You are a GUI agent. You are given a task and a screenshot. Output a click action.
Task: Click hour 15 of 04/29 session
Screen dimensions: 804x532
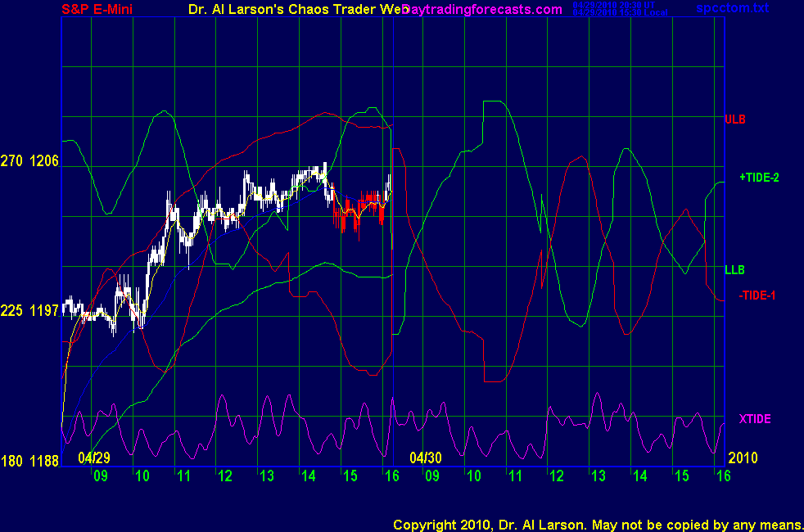click(x=350, y=476)
